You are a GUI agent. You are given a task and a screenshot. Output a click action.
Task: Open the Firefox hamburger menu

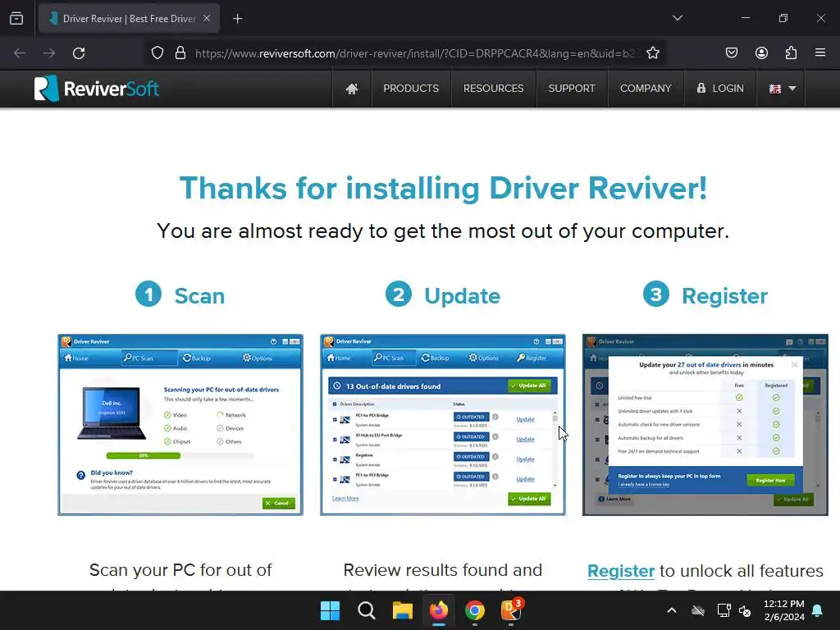click(820, 52)
